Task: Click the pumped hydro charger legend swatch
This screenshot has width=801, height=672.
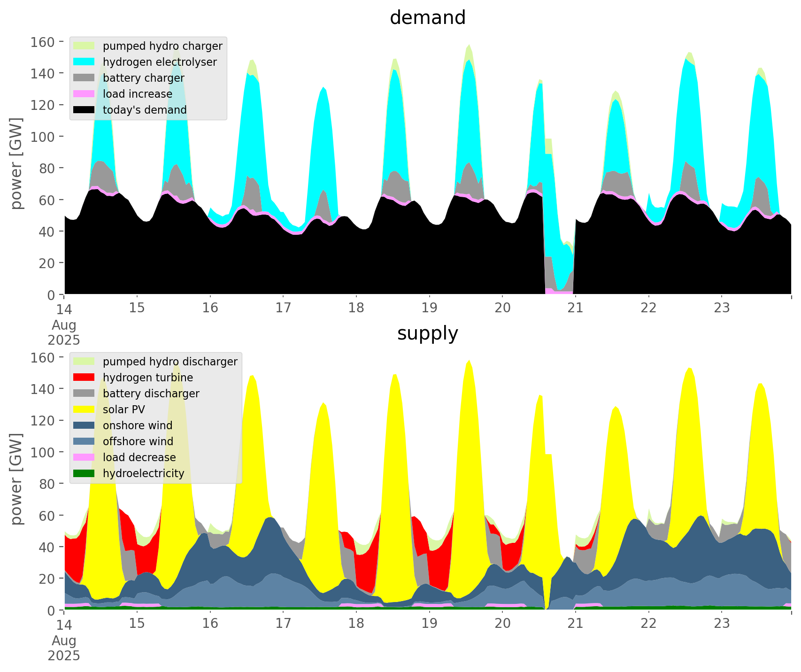Action: coord(85,46)
